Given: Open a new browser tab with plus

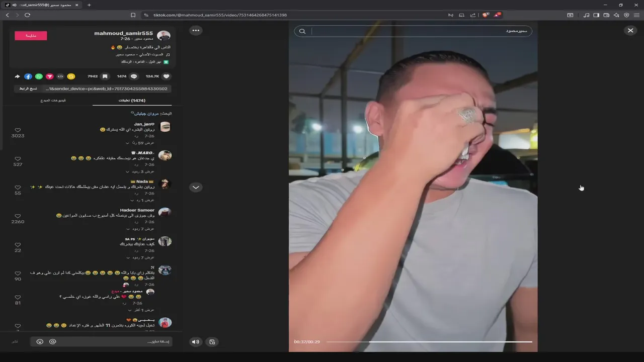Looking at the screenshot, I should pos(89,5).
